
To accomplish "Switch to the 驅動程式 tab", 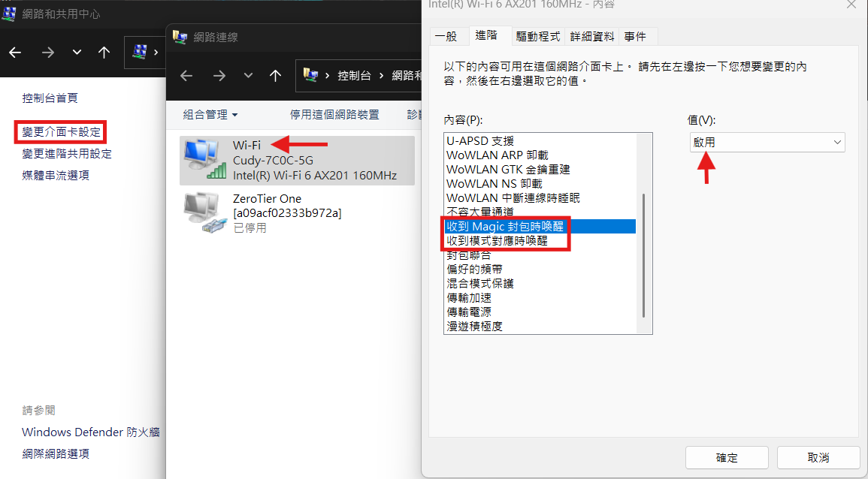I will point(537,37).
